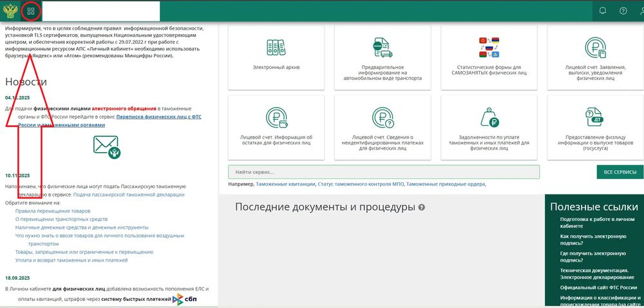Open help question mark icon in header

coord(623,11)
